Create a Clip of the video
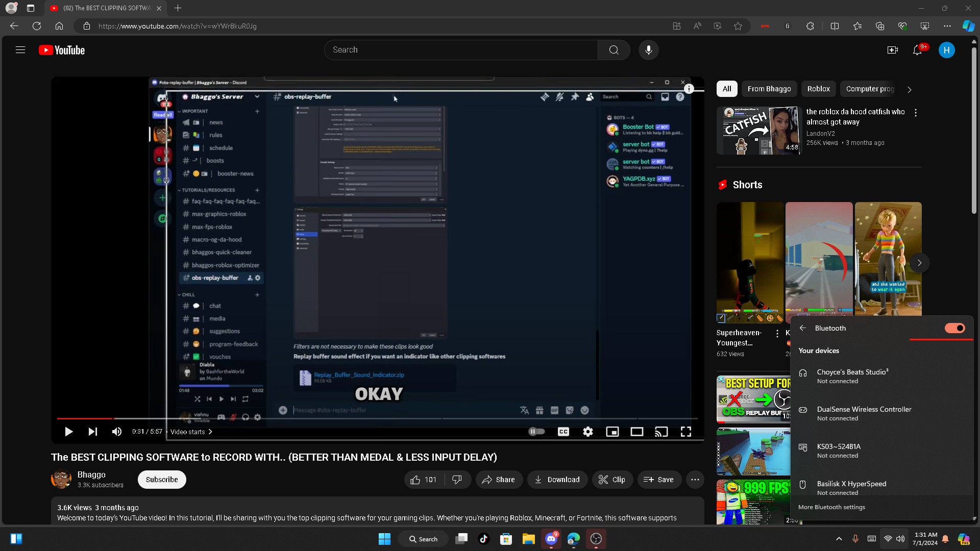The height and width of the screenshot is (551, 980). [612, 480]
